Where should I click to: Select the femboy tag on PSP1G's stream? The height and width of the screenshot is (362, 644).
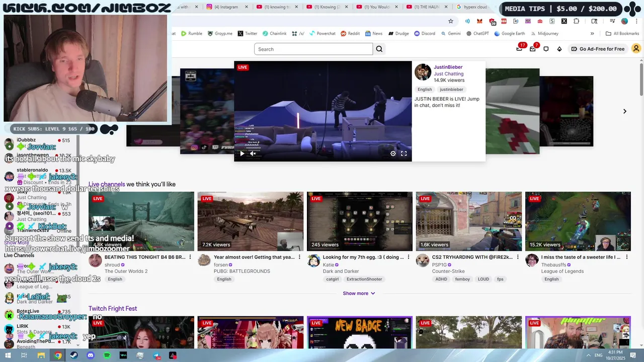462,279
